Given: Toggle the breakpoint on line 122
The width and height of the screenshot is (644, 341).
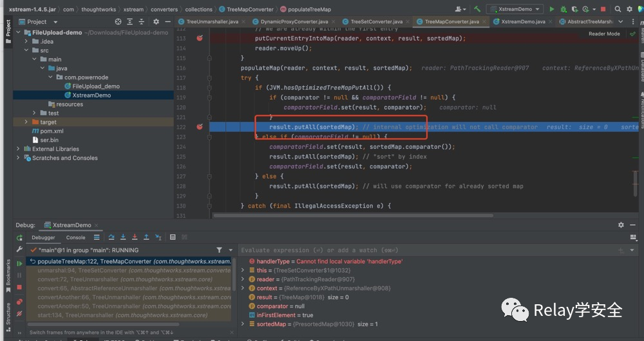Looking at the screenshot, I should point(200,127).
